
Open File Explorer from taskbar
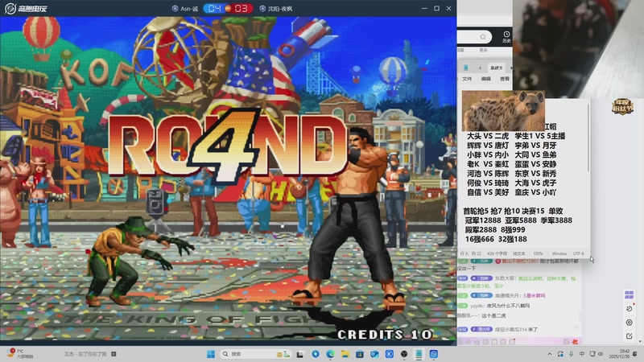345,354
